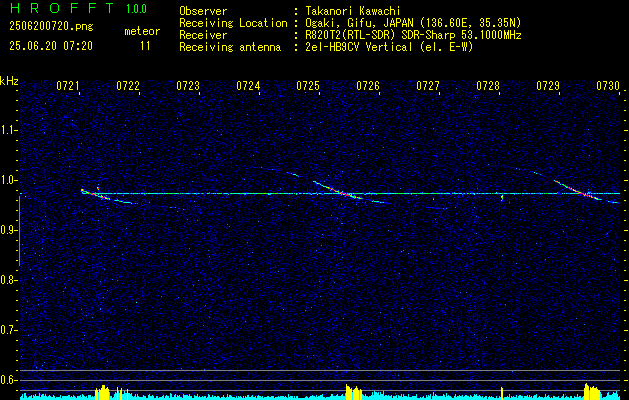Click the 0727 time marker
Image resolution: width=629 pixels, height=400 pixels.
click(428, 86)
